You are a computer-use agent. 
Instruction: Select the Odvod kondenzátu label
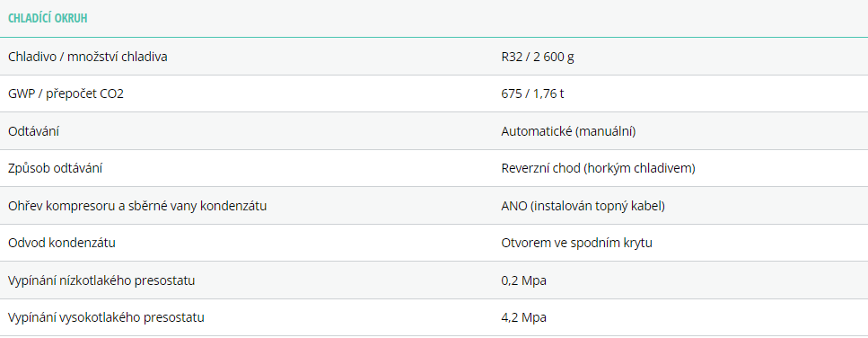pos(62,244)
